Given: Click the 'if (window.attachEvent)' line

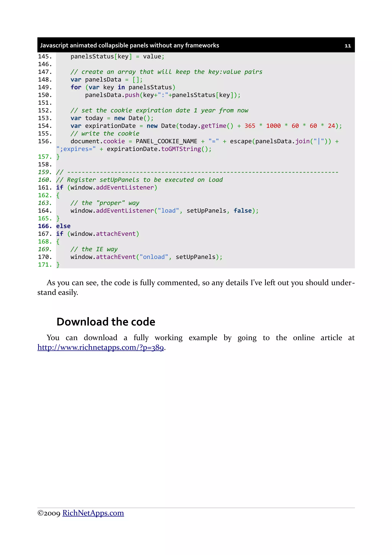Looking at the screenshot, I should (97, 234).
